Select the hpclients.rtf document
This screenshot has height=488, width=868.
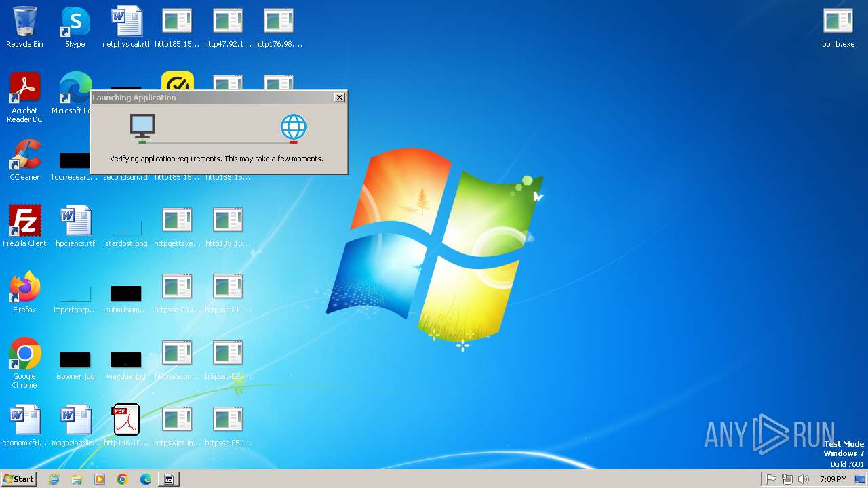[75, 226]
